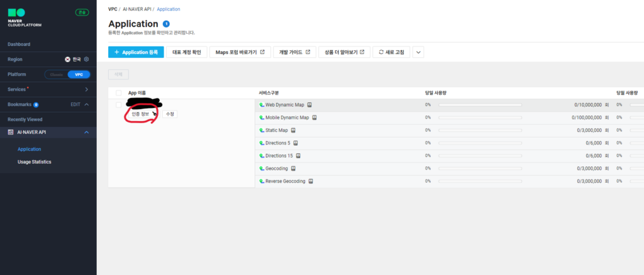Screen dimensions: 644x275
Task: Click the green 콘솔 console badge
Action: [x=82, y=13]
